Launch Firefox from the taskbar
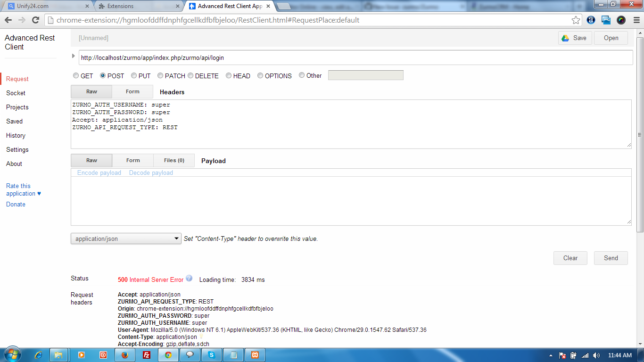This screenshot has width=644, height=362. pyautogui.click(x=124, y=355)
